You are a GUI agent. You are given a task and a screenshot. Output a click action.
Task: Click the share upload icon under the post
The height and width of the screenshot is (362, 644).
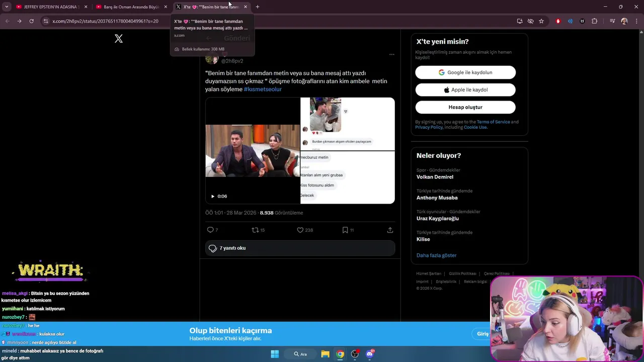[390, 230]
